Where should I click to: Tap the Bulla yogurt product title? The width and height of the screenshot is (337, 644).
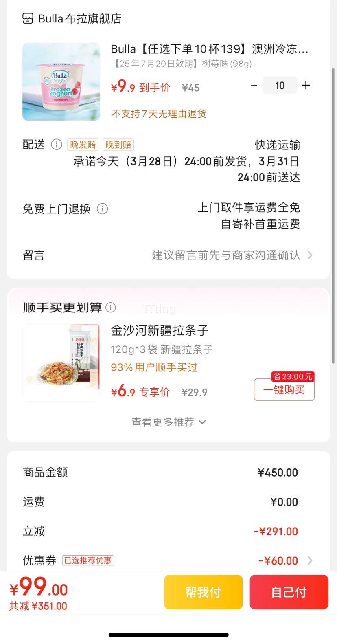pos(209,49)
